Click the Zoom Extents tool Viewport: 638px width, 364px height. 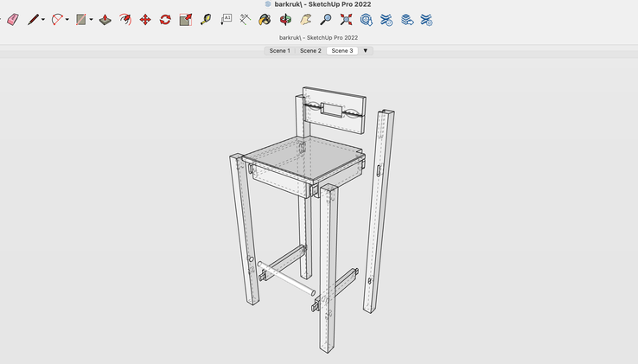(x=347, y=19)
